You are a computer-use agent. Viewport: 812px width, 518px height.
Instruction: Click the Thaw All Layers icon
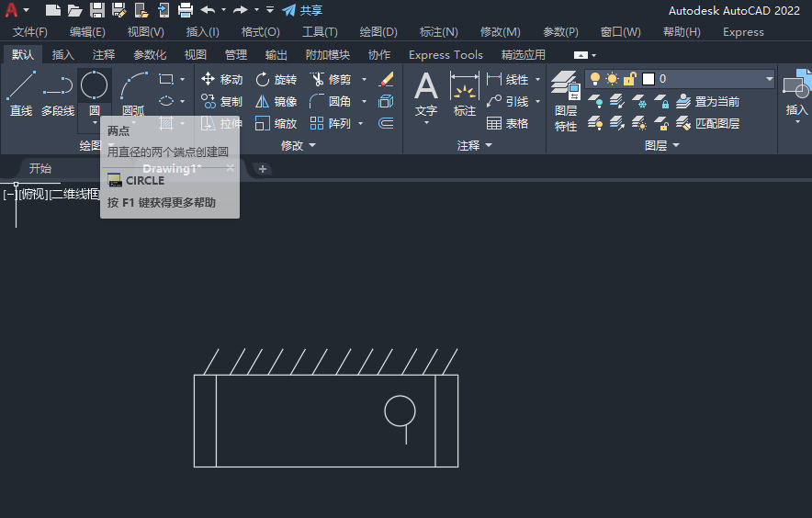(639, 123)
